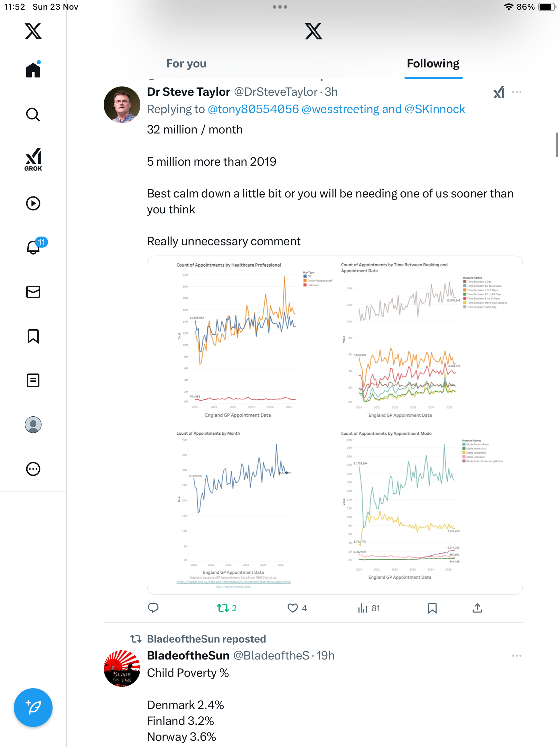Viewport: 560px width, 747px height.
Task: Tap the compose post button
Action: (x=33, y=707)
